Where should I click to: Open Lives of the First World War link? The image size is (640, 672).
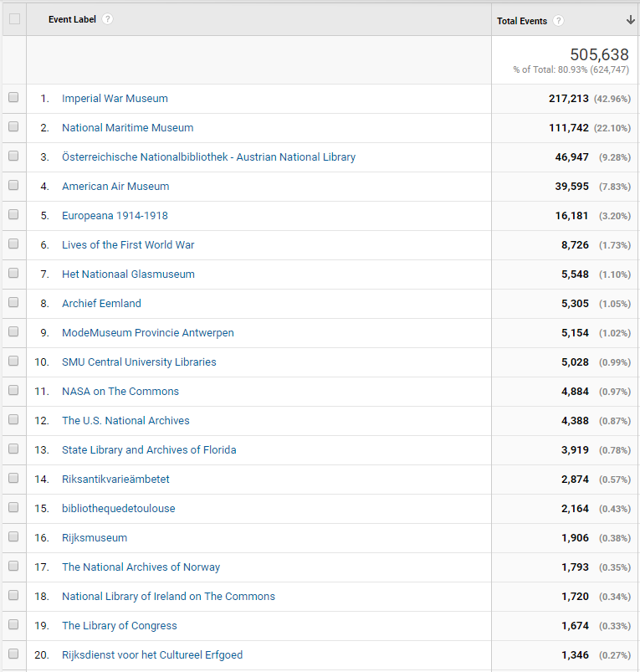pyautogui.click(x=128, y=244)
